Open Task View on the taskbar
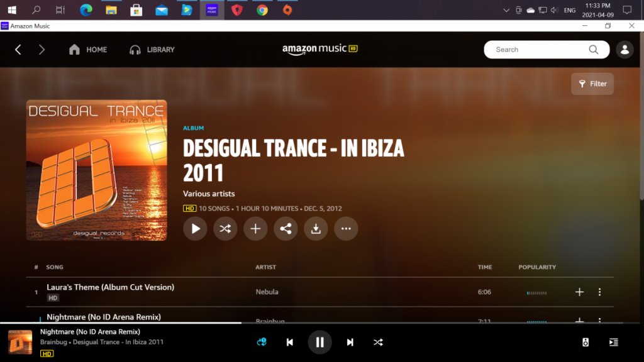 click(60, 10)
